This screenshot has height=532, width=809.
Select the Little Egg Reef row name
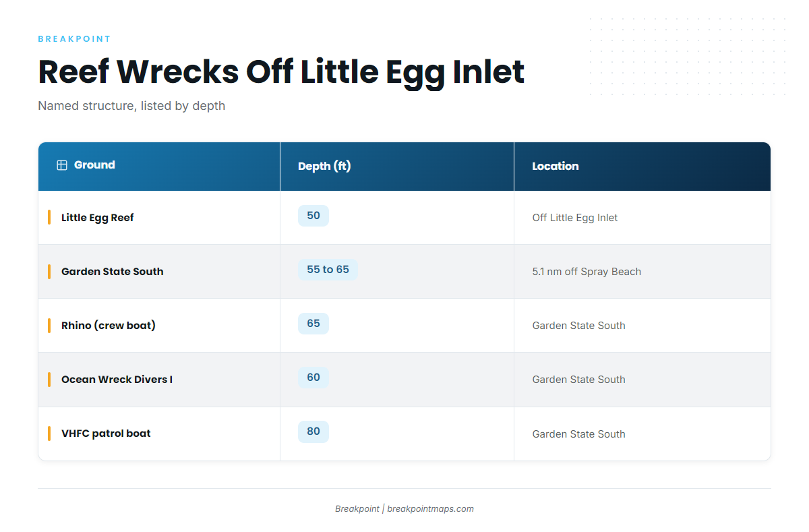click(98, 218)
